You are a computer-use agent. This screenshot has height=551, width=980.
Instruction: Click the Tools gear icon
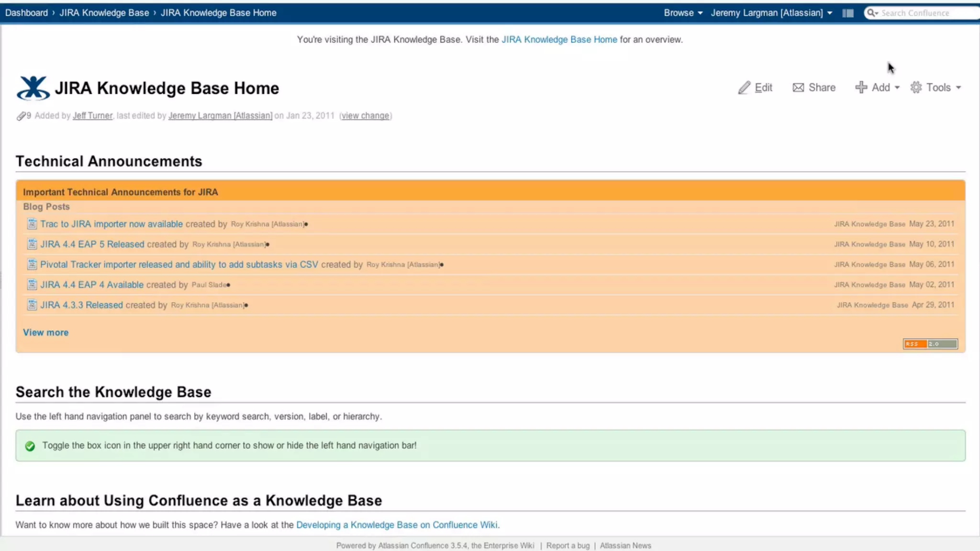point(916,88)
